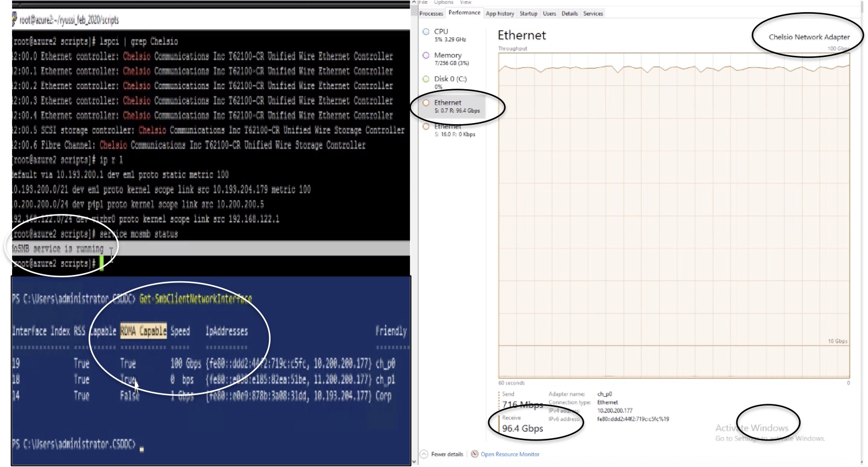868x467 pixels.
Task: Click the large Ethernet heading above the graph
Action: (x=522, y=35)
